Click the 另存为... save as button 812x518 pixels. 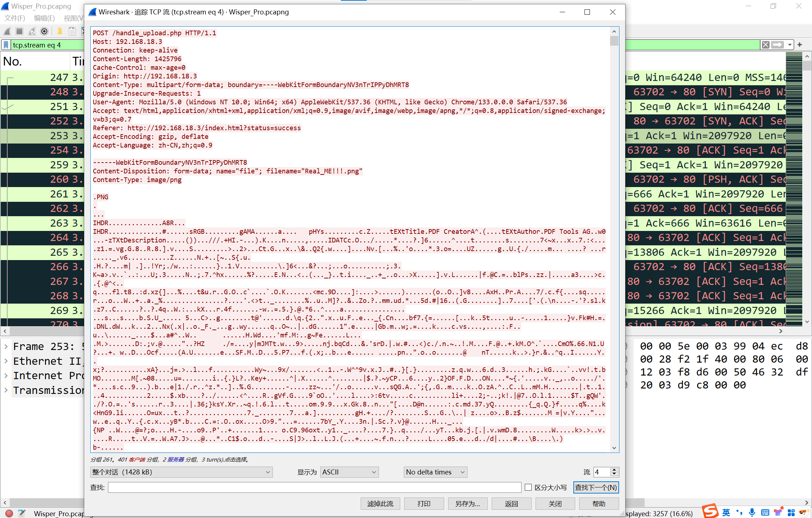pyautogui.click(x=468, y=504)
